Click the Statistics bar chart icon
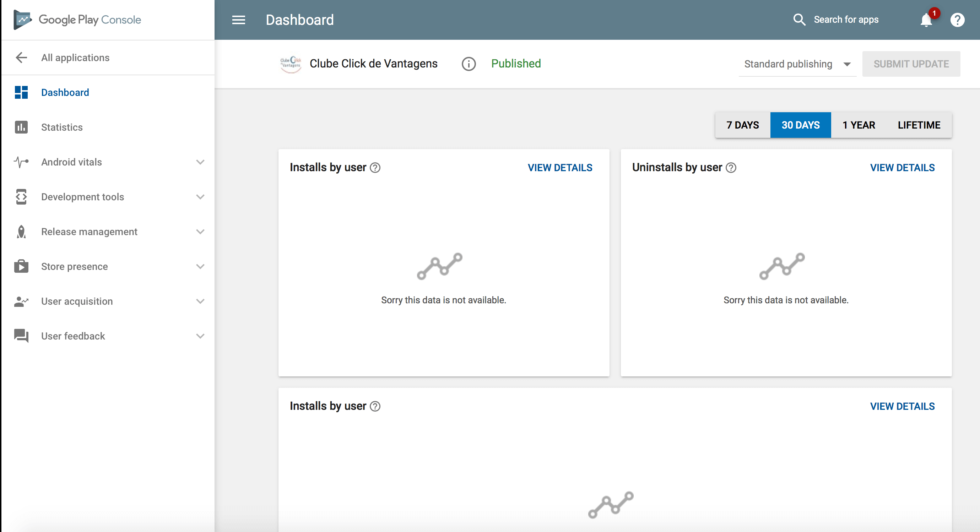This screenshot has height=532, width=980. click(x=21, y=127)
